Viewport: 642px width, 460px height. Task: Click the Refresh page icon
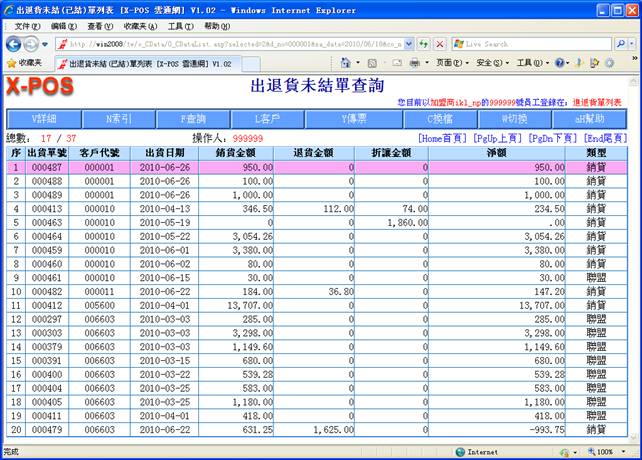click(x=425, y=44)
